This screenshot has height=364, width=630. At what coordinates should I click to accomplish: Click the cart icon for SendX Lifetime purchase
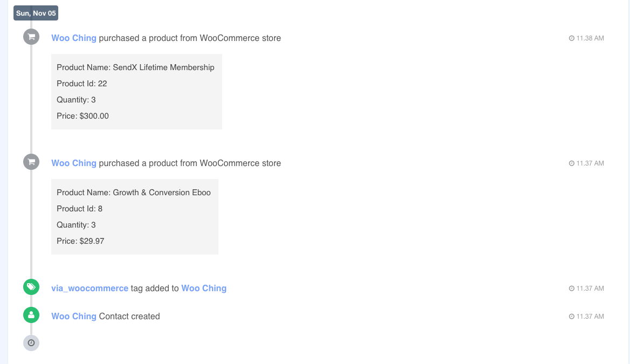click(x=31, y=37)
